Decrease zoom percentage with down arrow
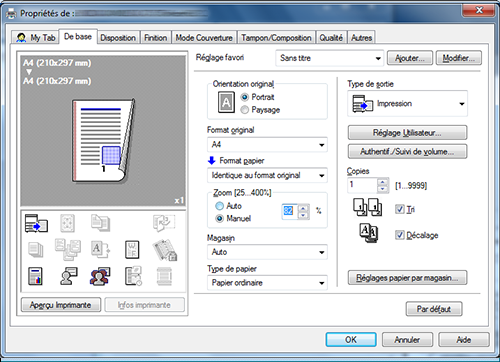The height and width of the screenshot is (362, 500). tap(303, 215)
